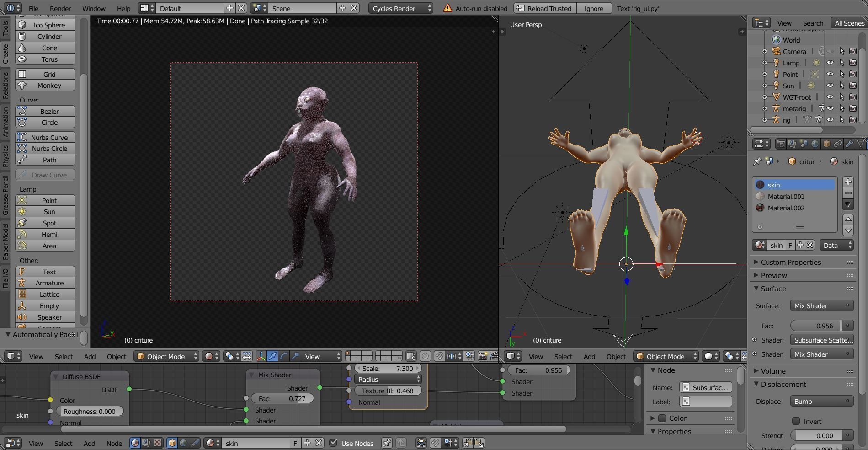The height and width of the screenshot is (450, 868).
Task: Toggle renderability of the metarig object
Action: 853,108
